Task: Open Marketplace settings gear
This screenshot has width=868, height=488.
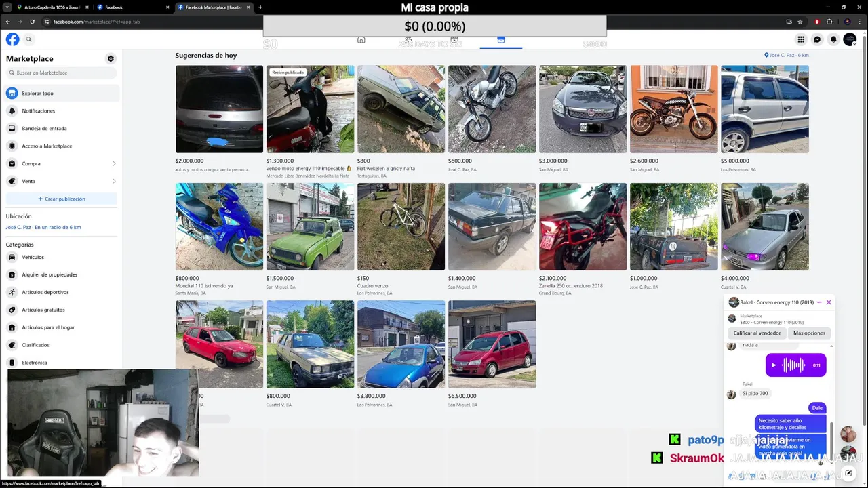Action: coord(111,58)
